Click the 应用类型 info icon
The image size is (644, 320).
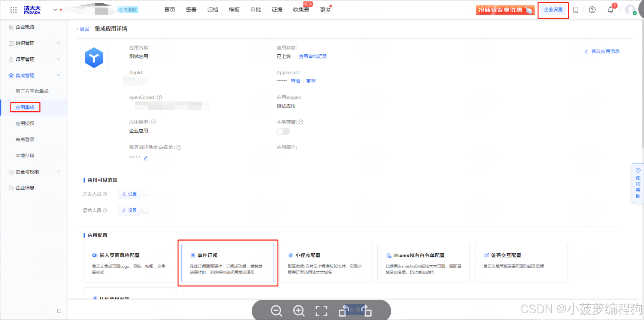click(153, 122)
